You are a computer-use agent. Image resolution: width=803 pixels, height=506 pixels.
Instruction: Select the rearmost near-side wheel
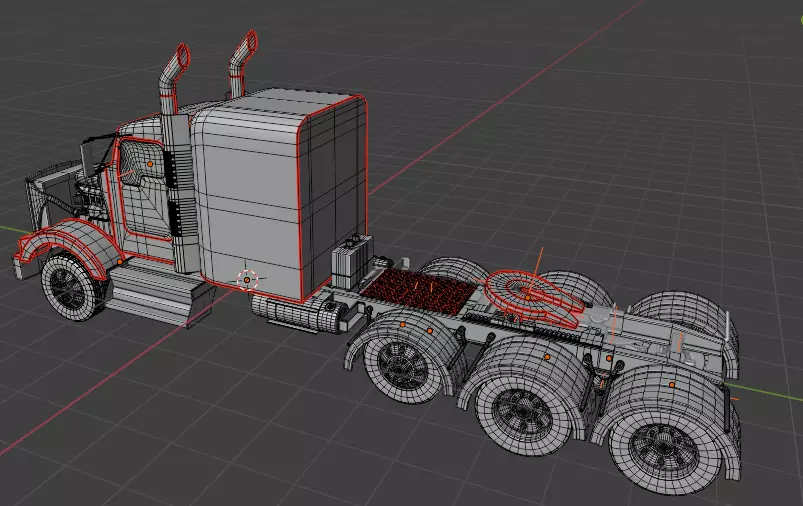click(x=664, y=449)
